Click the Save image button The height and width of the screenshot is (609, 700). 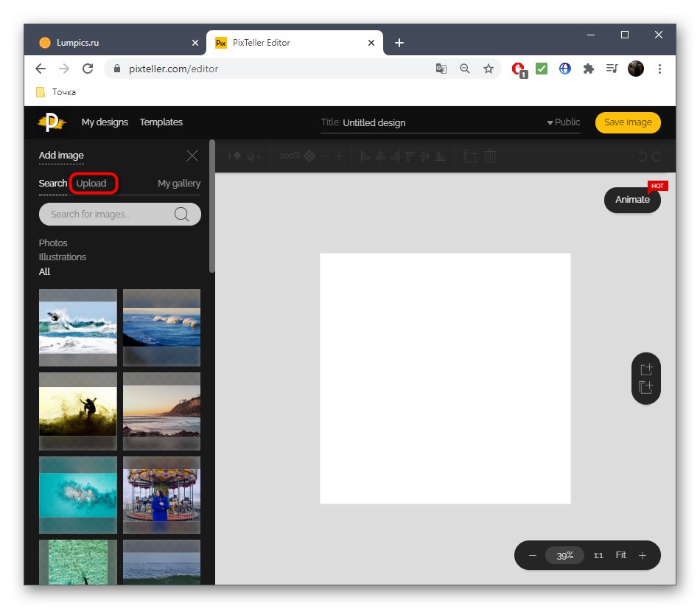(x=628, y=122)
